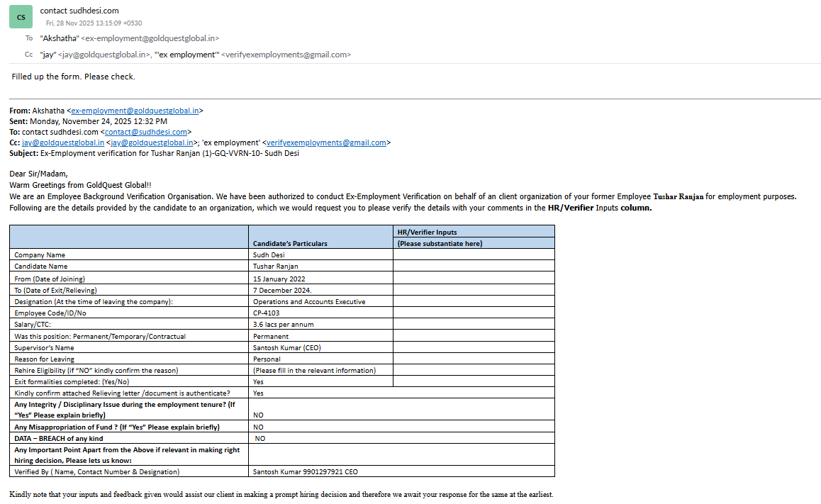Open ex-employment@goldquestglobal.in link in From line

(x=135, y=111)
